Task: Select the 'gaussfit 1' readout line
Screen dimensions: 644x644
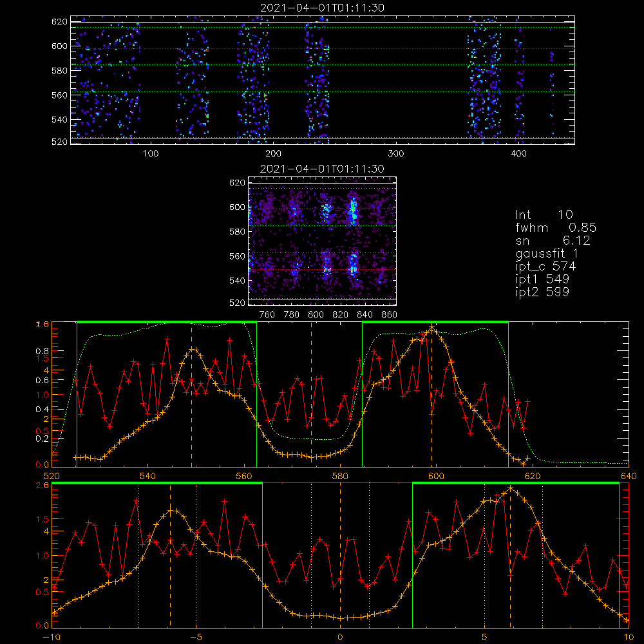Action: pyautogui.click(x=547, y=253)
